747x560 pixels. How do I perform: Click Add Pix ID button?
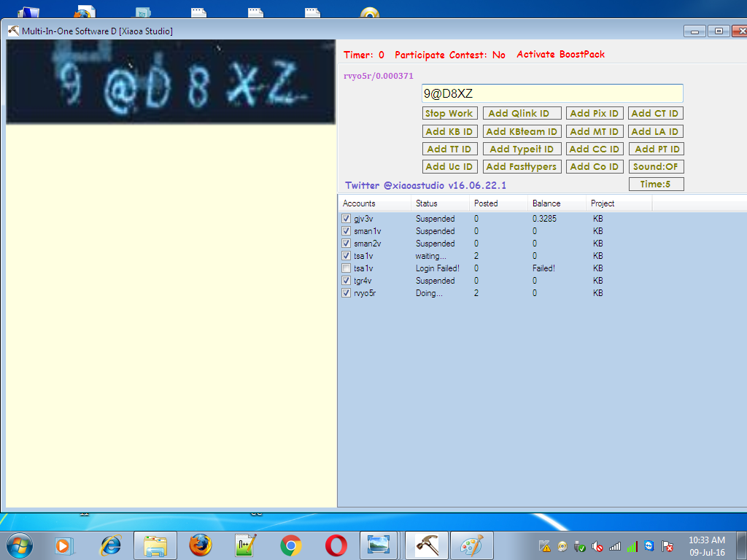click(x=595, y=113)
